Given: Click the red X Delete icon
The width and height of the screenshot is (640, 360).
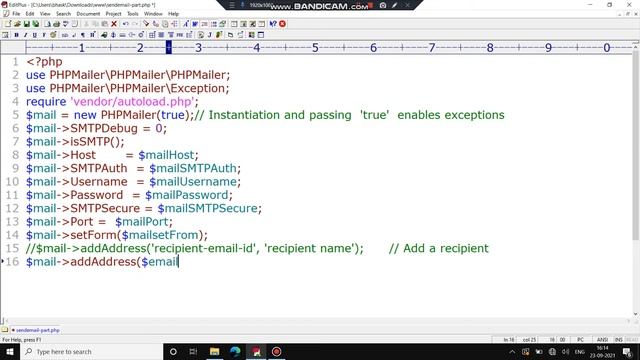Looking at the screenshot, I should [x=114, y=24].
